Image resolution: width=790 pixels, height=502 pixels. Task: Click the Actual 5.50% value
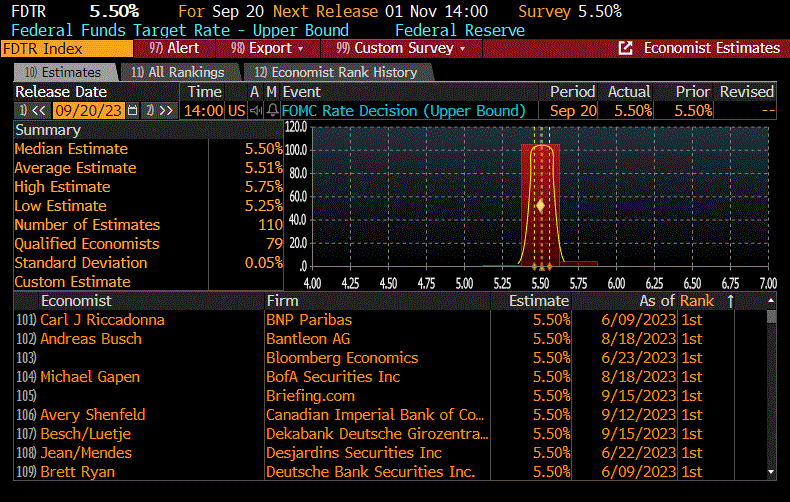point(633,110)
